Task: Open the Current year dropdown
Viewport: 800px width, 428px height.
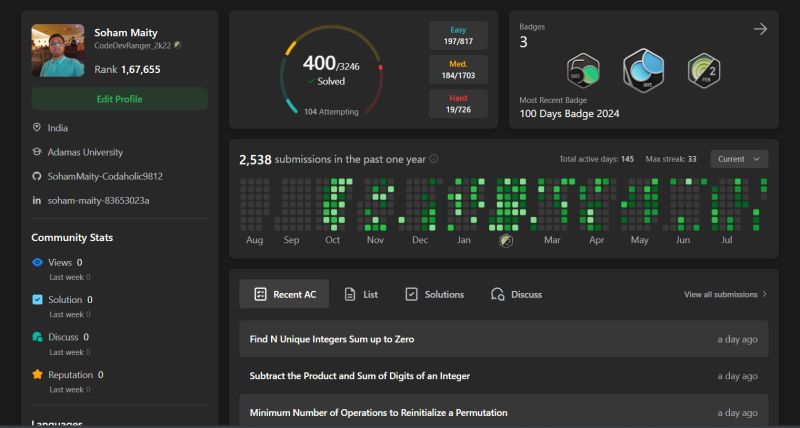Action: coord(739,159)
